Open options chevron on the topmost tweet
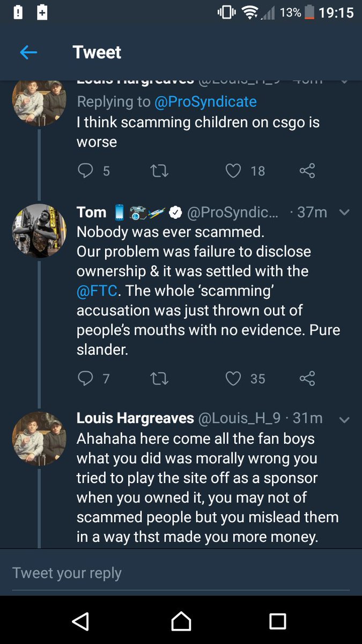The width and height of the screenshot is (362, 644). [344, 81]
